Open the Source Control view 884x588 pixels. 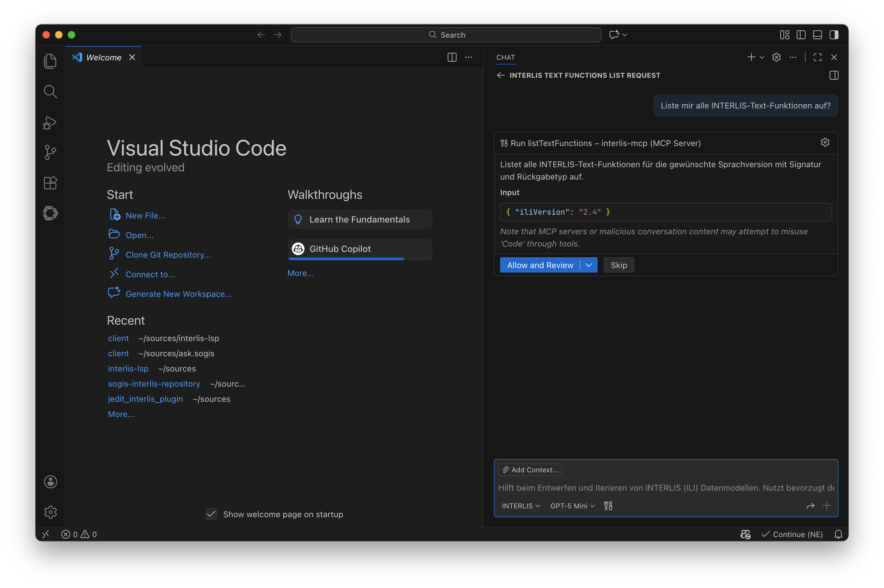50,152
